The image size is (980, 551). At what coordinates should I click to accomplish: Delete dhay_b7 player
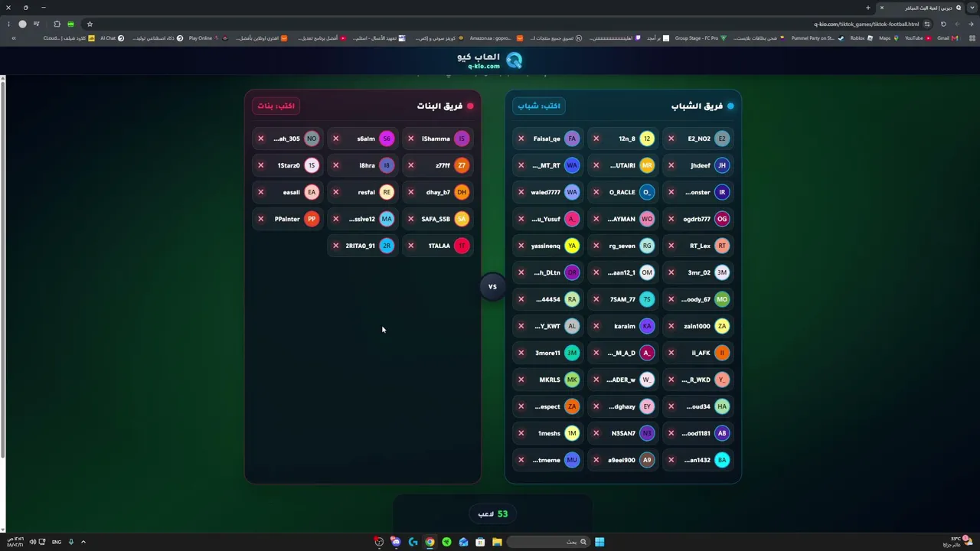tap(410, 192)
